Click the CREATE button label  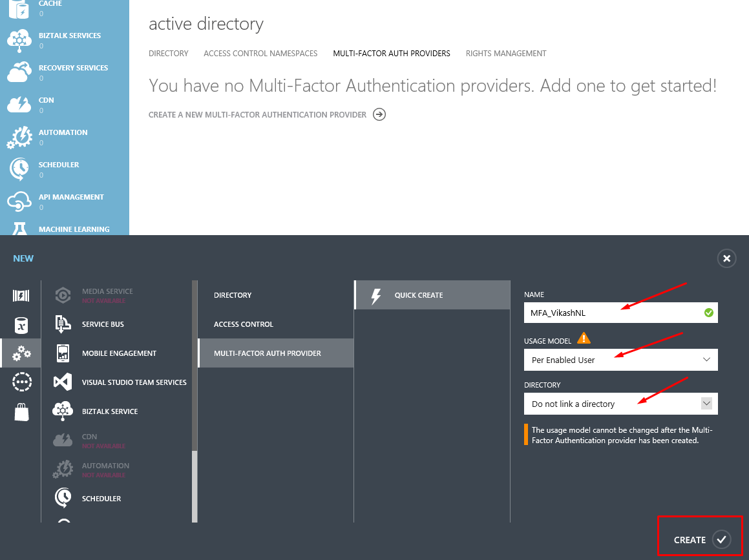(690, 540)
